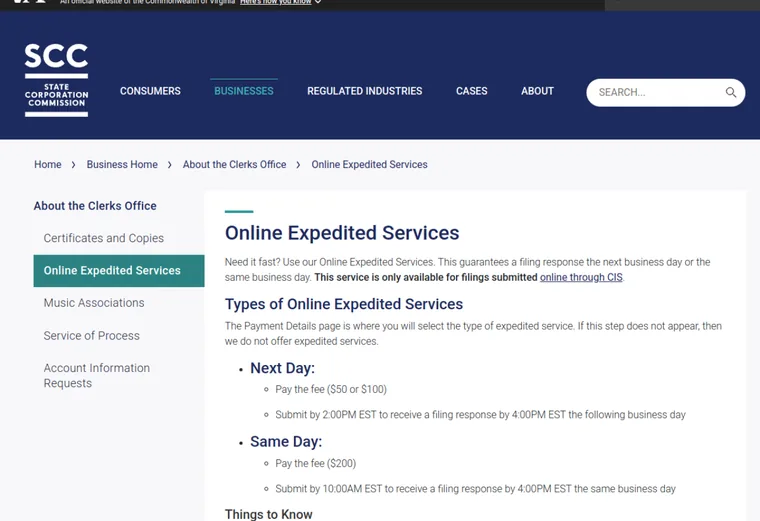
Task: Select Certificates and Copies in sidebar
Action: point(104,238)
